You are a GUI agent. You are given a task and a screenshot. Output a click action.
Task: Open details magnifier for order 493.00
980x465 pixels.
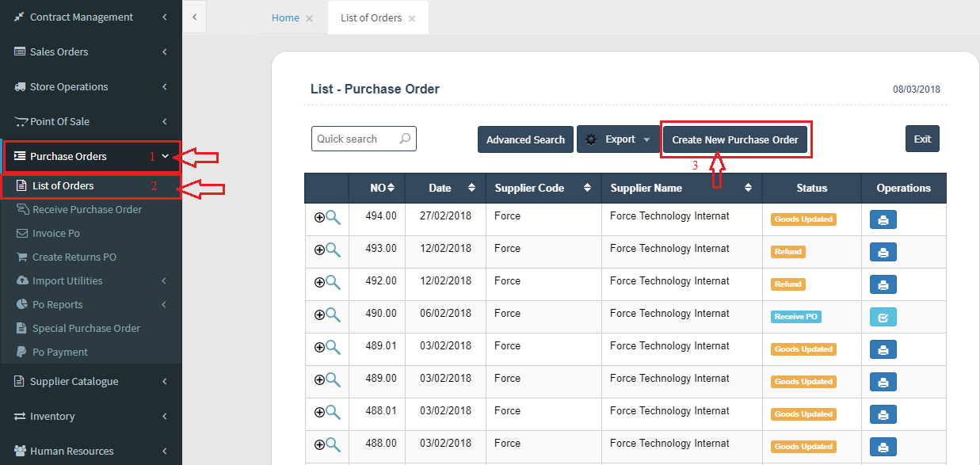pos(333,250)
